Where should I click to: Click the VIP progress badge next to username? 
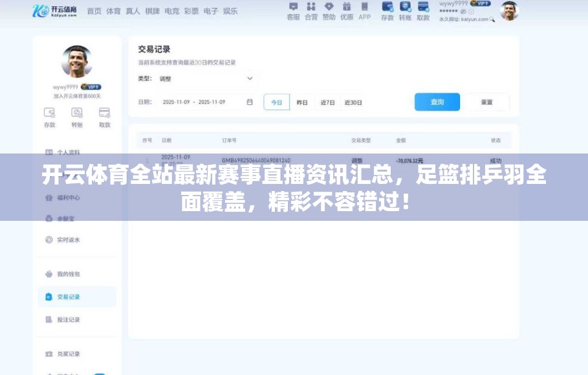[x=91, y=87]
